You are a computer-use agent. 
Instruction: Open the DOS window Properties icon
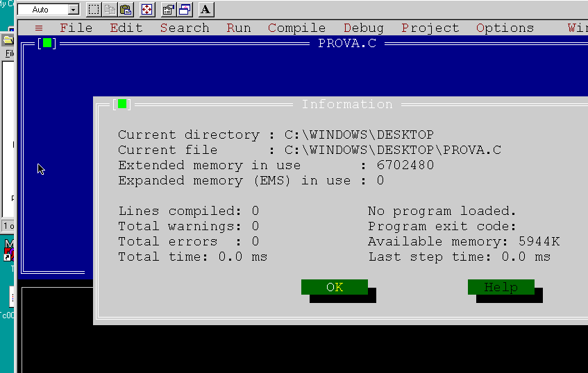[169, 10]
